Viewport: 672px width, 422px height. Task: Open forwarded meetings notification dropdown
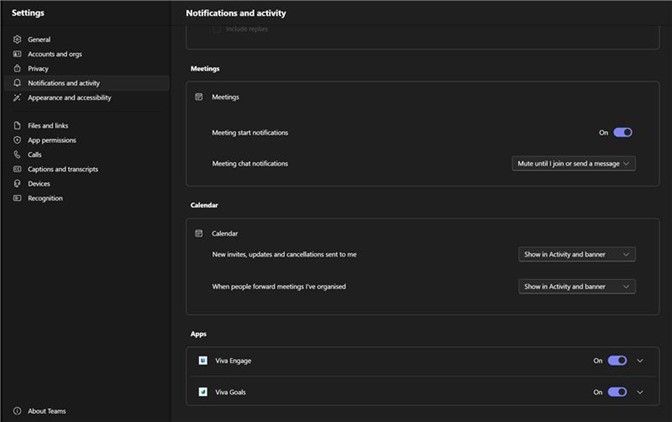pos(577,287)
